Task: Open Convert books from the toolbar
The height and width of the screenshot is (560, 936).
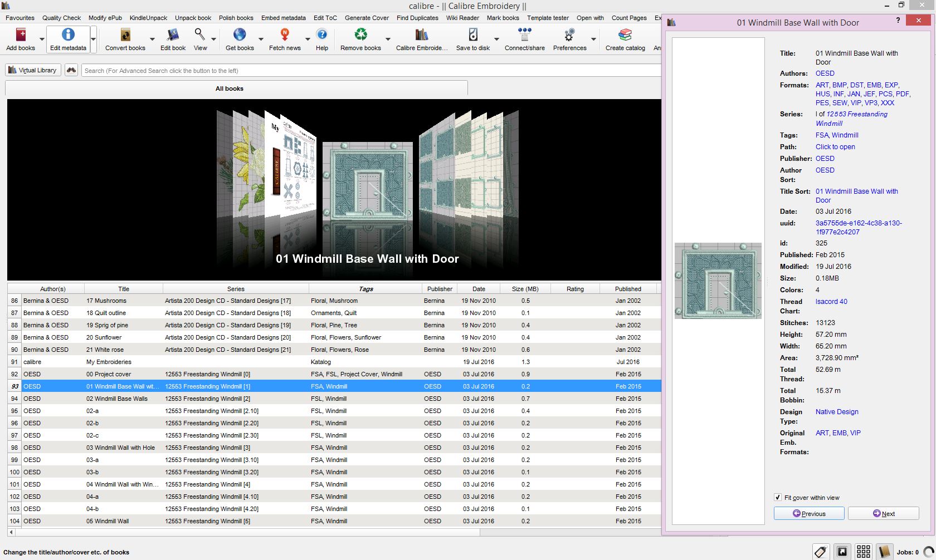Action: click(125, 36)
